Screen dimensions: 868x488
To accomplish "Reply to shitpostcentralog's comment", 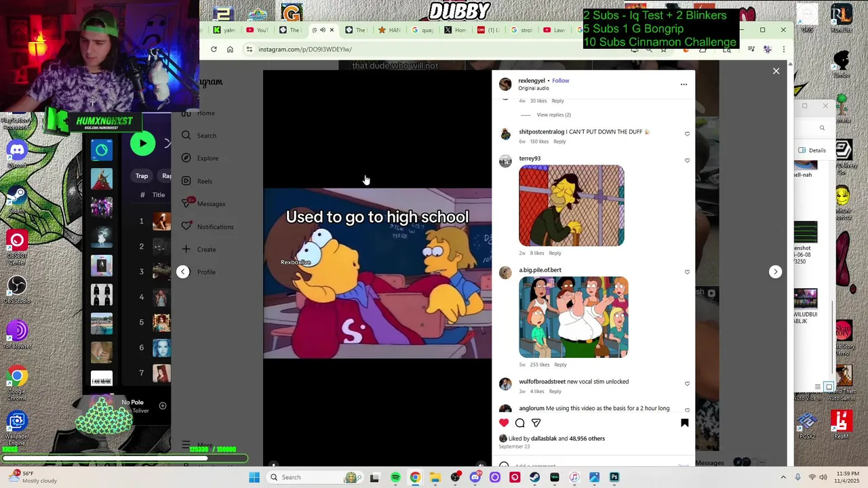I will (559, 142).
